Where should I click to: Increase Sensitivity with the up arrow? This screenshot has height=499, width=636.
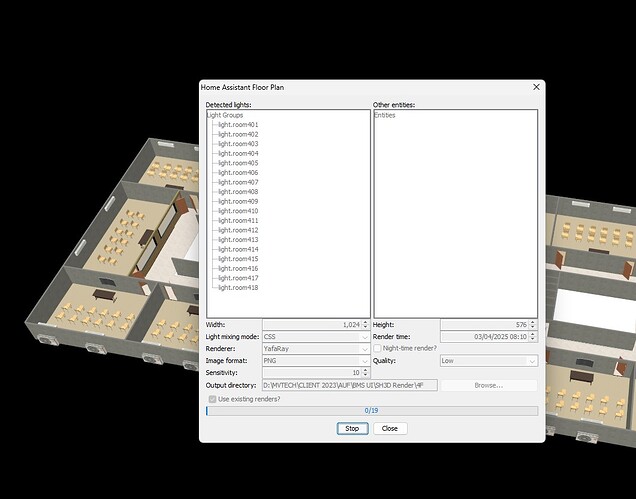pyautogui.click(x=365, y=370)
